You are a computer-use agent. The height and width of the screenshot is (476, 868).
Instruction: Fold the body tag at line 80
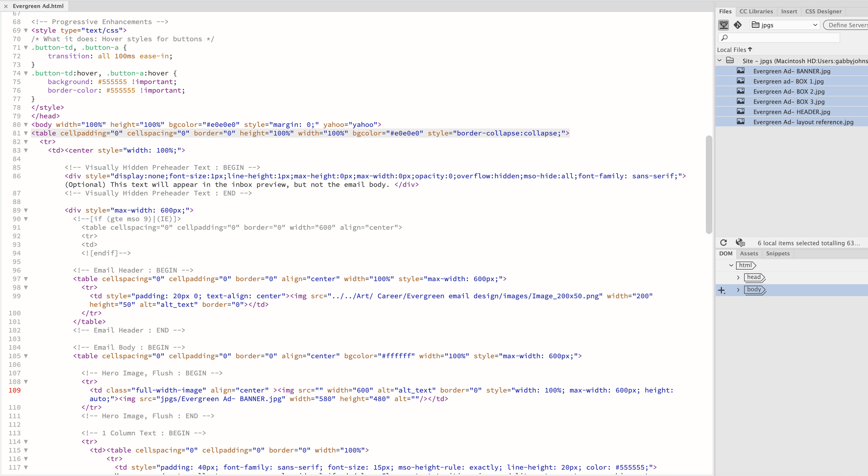(x=26, y=125)
